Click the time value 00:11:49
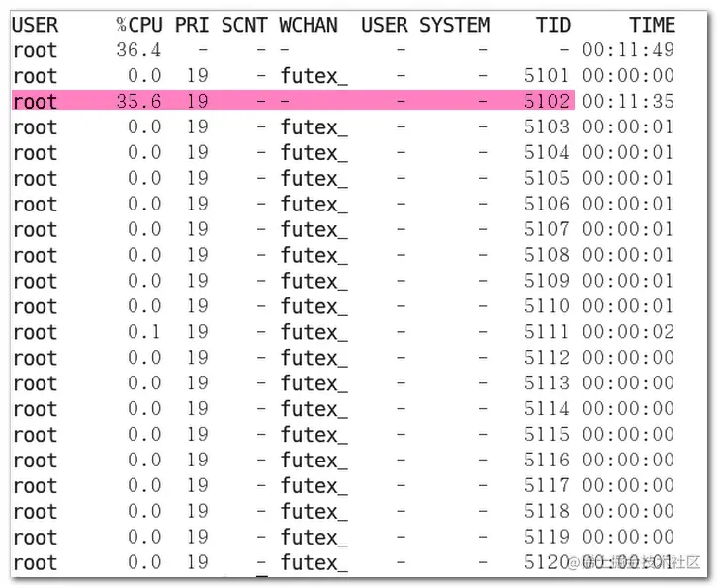The height and width of the screenshot is (588, 718). tap(628, 50)
